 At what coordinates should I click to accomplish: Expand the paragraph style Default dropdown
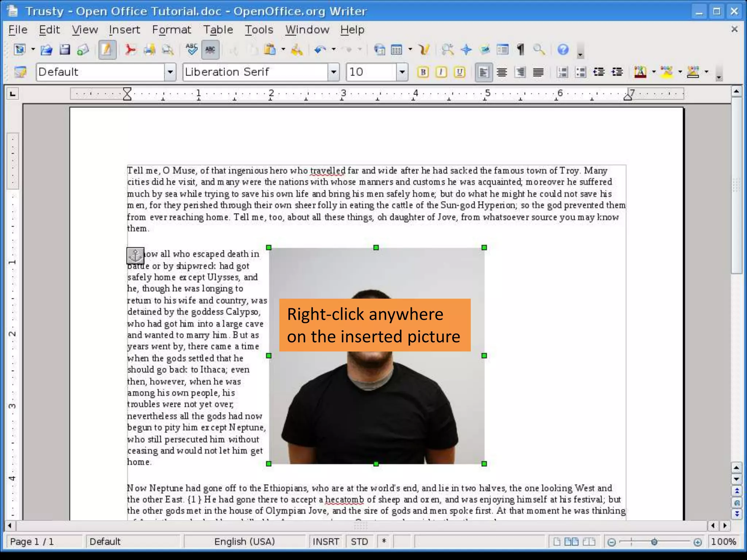pyautogui.click(x=170, y=72)
